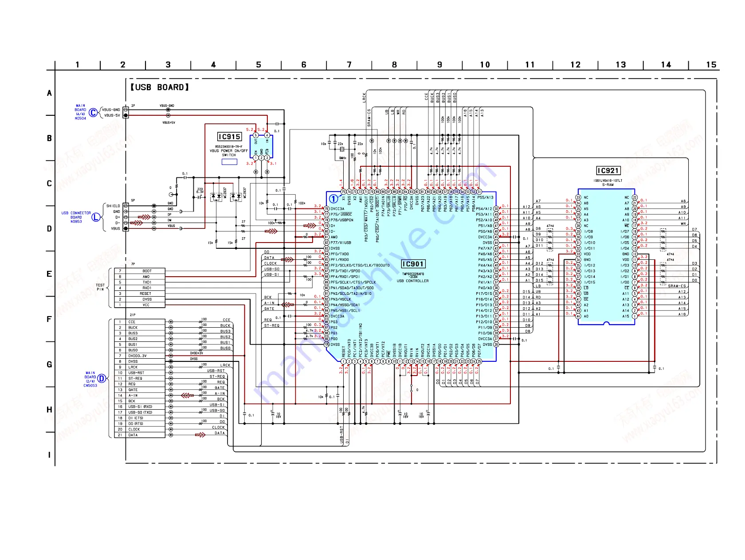Click the P75/USBOC pin label on IC901

point(341,214)
